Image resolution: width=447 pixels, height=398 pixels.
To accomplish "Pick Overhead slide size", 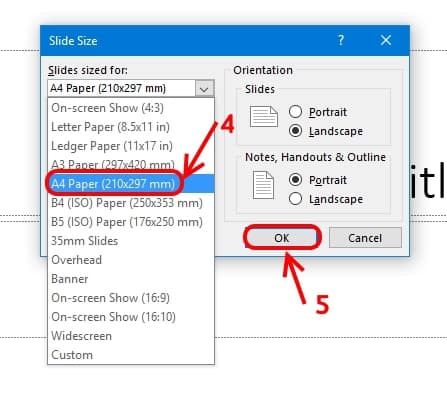I will (131, 260).
